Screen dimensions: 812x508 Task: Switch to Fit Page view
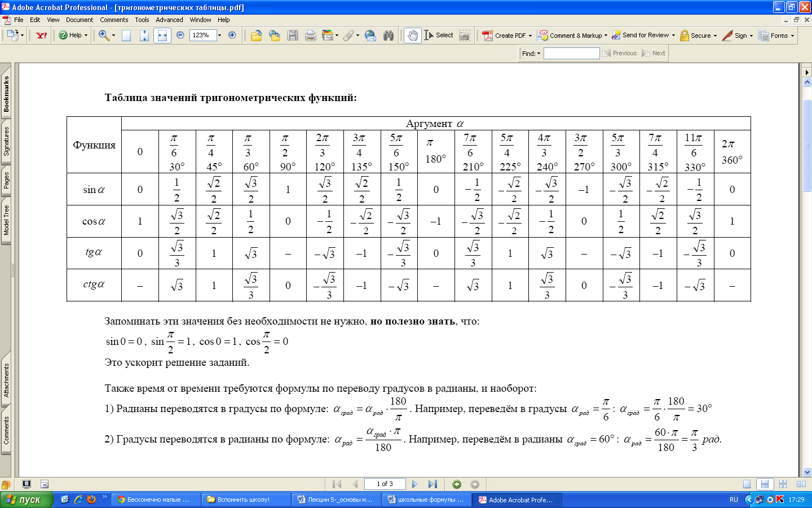pyautogui.click(x=144, y=35)
